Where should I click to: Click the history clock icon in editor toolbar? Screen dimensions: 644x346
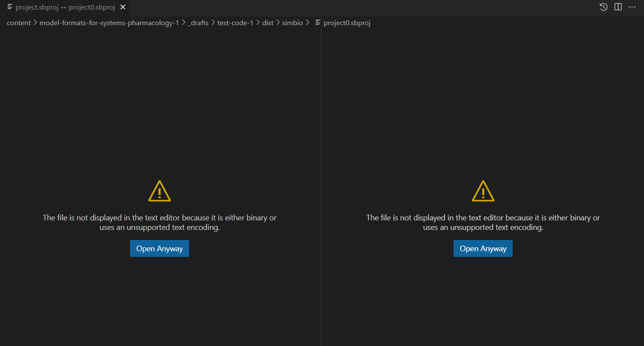(604, 7)
